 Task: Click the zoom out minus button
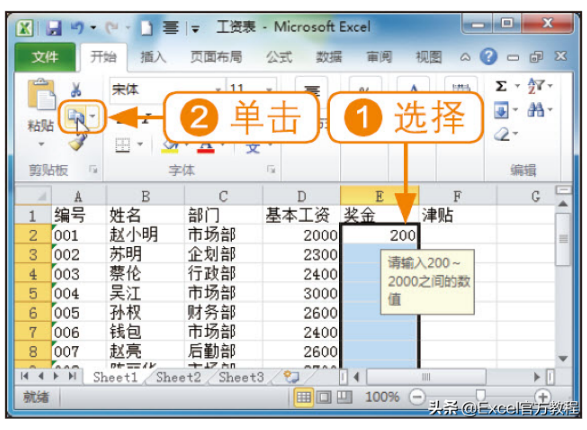[x=417, y=397]
